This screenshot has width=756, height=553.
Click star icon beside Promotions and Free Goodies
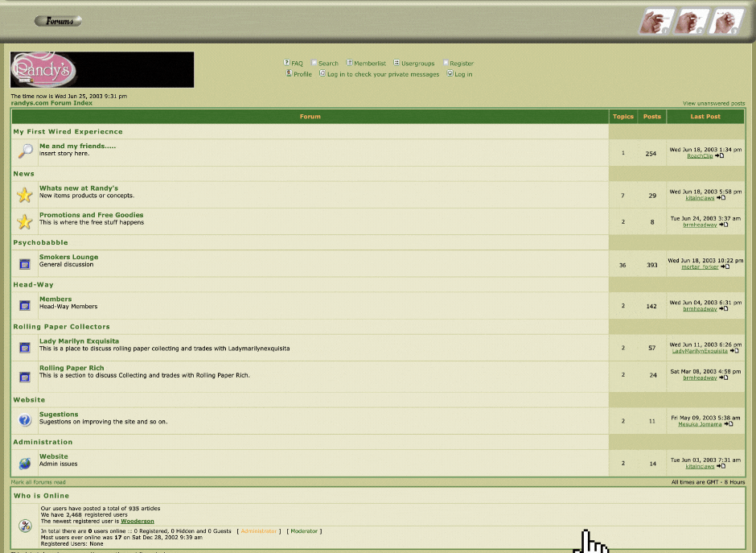pyautogui.click(x=25, y=221)
